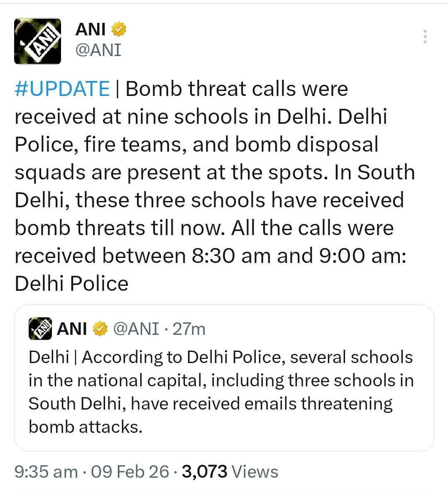Click the gold verified badge beside ANI name
The image size is (448, 496).
click(119, 29)
